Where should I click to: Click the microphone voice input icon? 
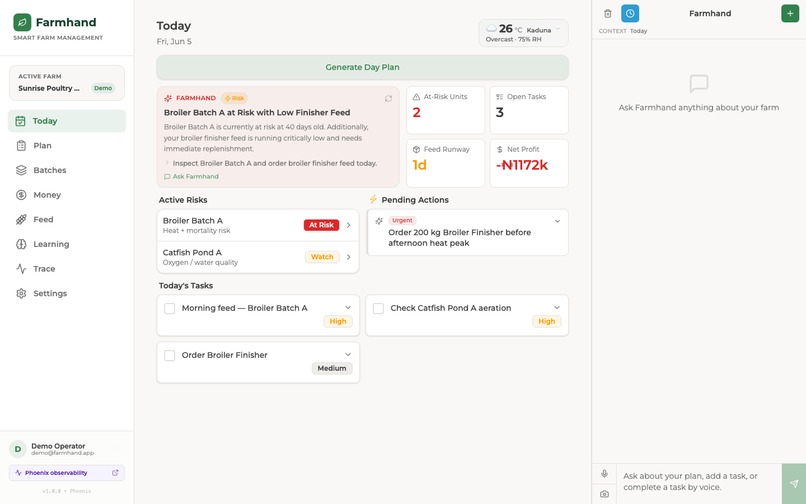tap(604, 473)
